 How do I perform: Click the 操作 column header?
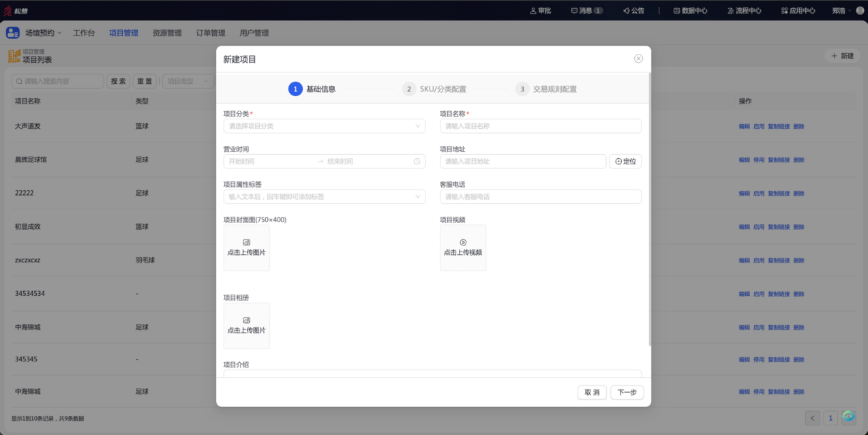coord(745,101)
